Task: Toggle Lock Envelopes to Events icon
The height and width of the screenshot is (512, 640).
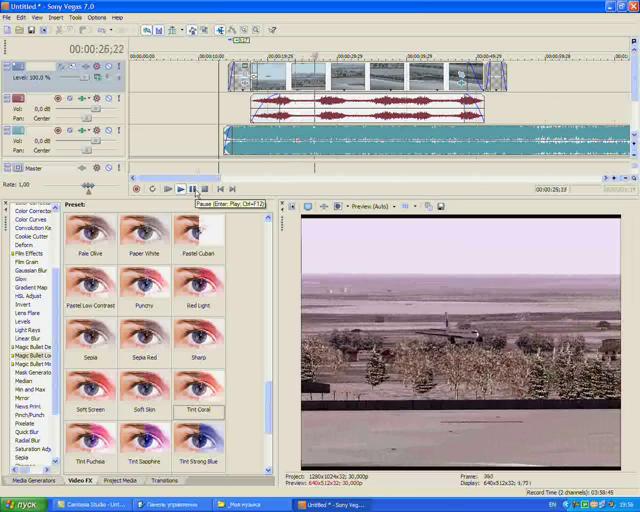Action: tap(192, 30)
